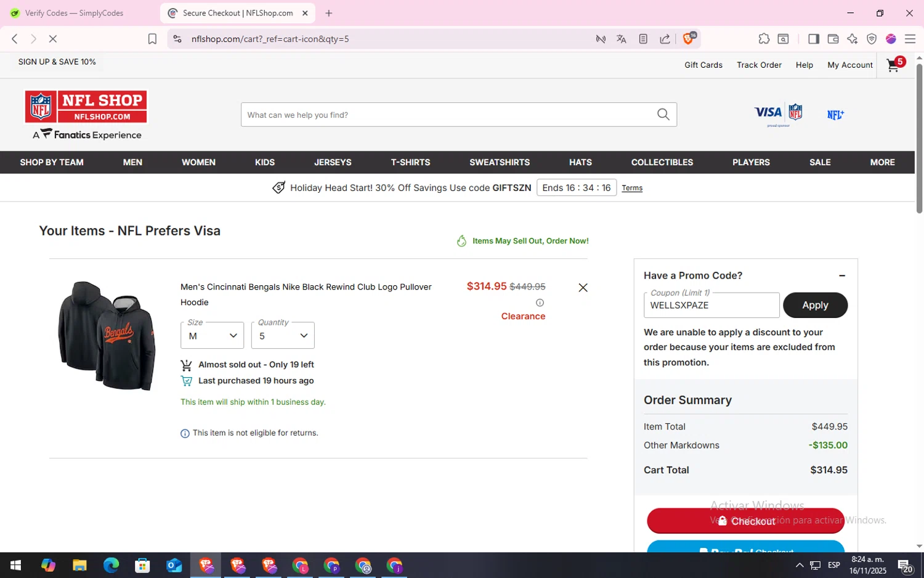Open the Terms link for GIFTSZN

632,188
